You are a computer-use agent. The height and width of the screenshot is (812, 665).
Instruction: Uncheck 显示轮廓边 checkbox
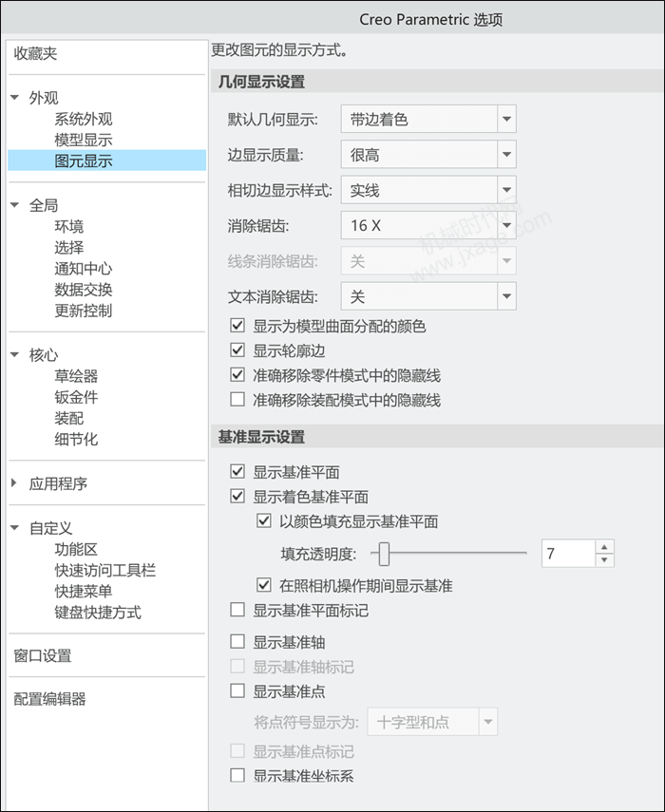237,350
